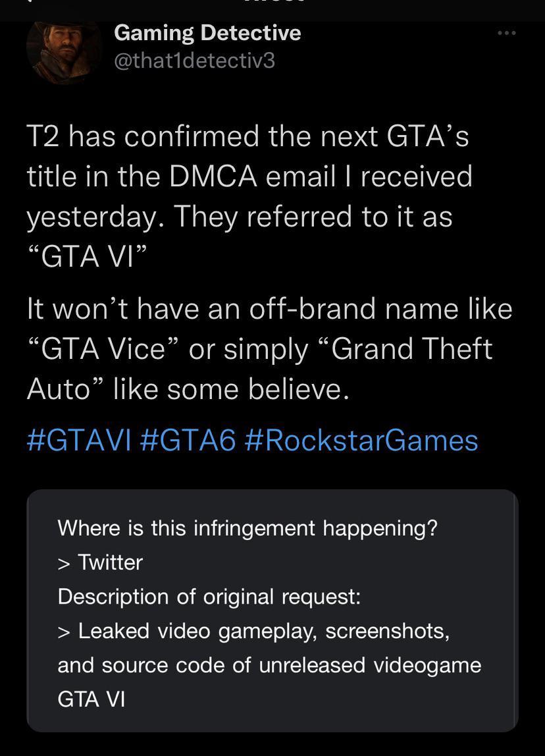Open the #GTA6 hashtag
This screenshot has width=545, height=756.
coord(188,440)
